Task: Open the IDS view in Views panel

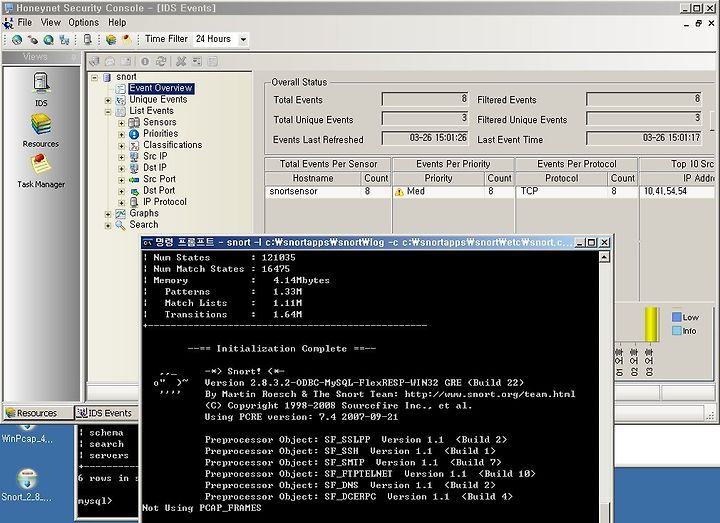Action: coord(41,90)
